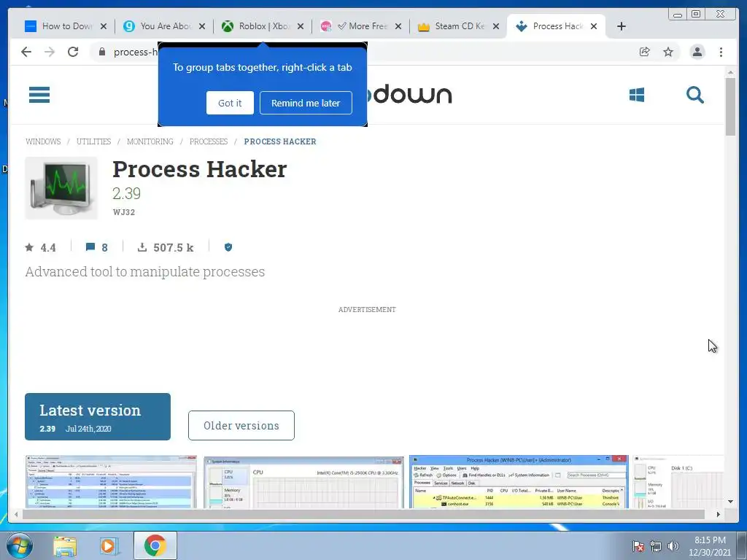The height and width of the screenshot is (560, 747).
Task: Launch Windows Media Player from the taskbar
Action: [x=109, y=545]
